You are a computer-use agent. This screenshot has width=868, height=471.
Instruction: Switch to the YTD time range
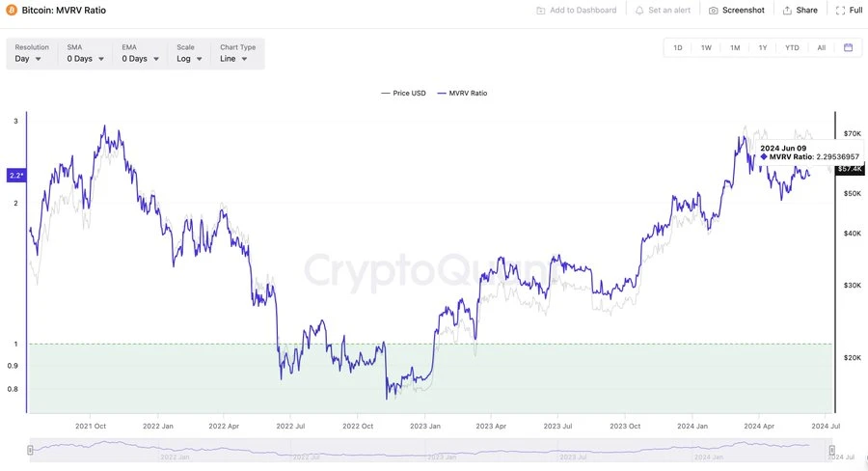[x=792, y=47]
